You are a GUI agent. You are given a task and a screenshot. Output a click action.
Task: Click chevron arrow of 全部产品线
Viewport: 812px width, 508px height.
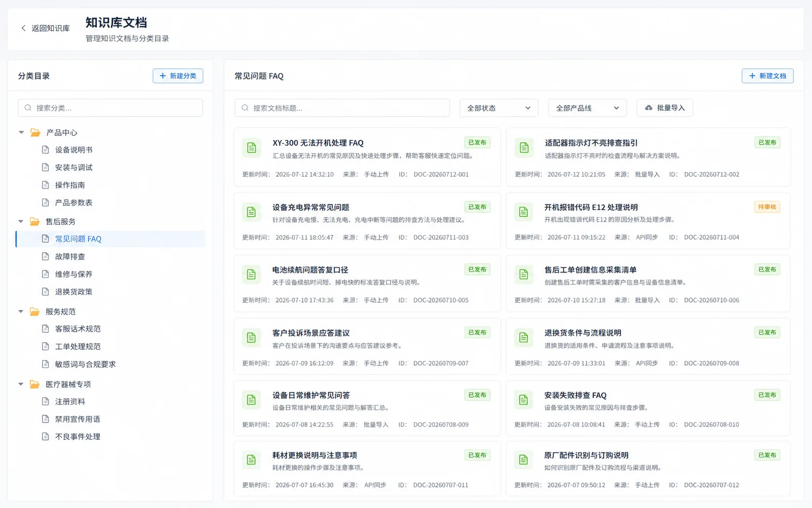pyautogui.click(x=616, y=108)
